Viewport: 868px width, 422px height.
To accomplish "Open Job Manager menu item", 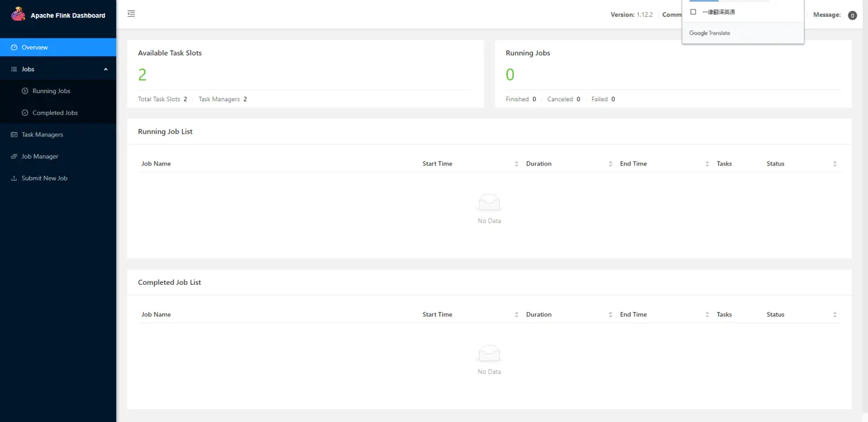I will 40,157.
